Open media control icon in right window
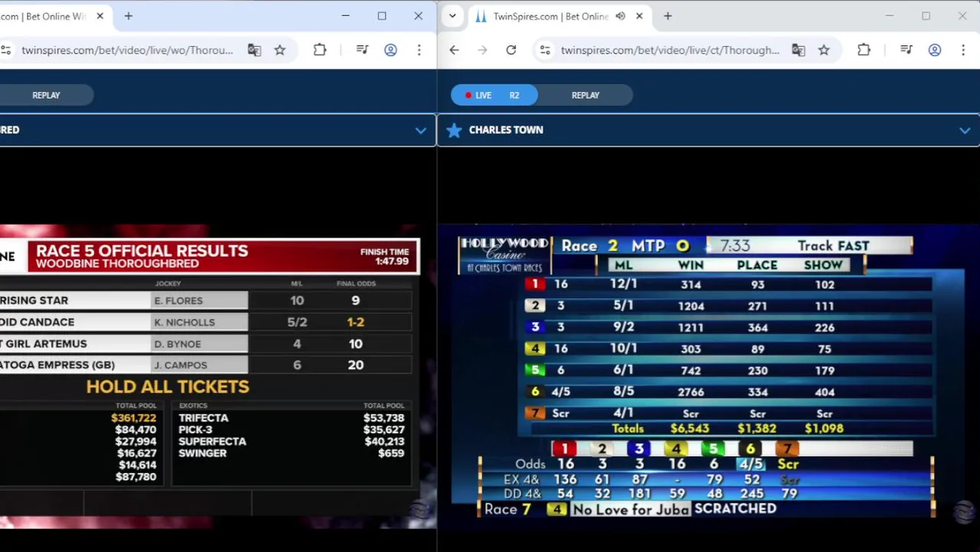The height and width of the screenshot is (552, 980). [x=906, y=50]
